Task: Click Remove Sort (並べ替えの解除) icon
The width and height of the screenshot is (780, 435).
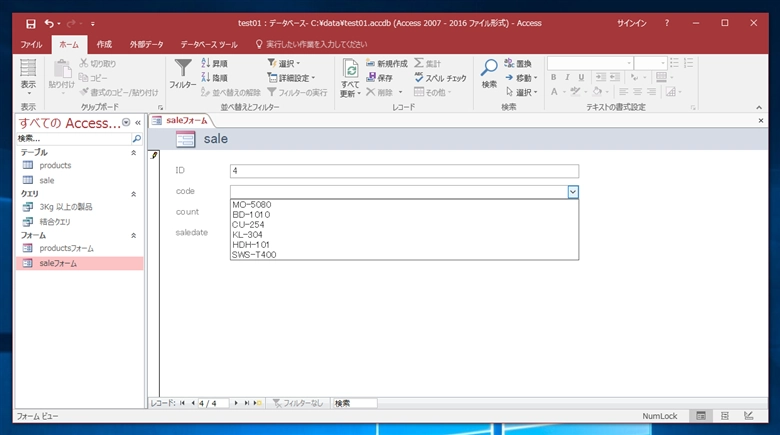Action: point(205,92)
